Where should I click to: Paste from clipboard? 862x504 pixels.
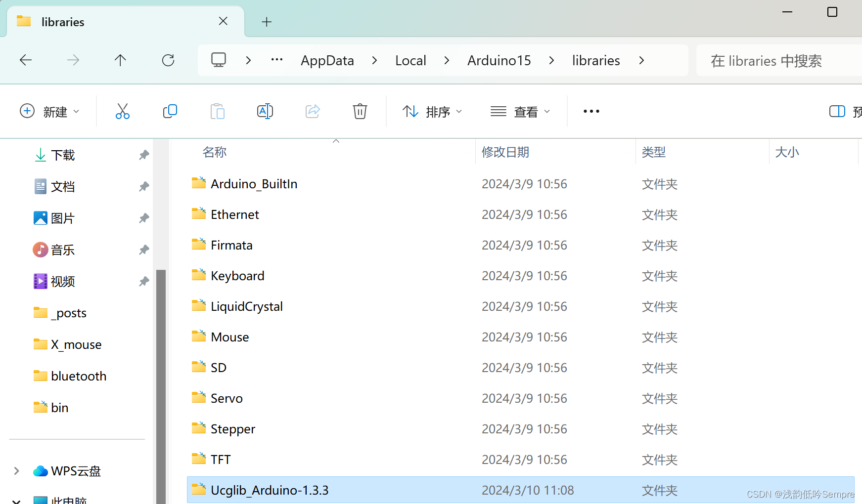217,111
